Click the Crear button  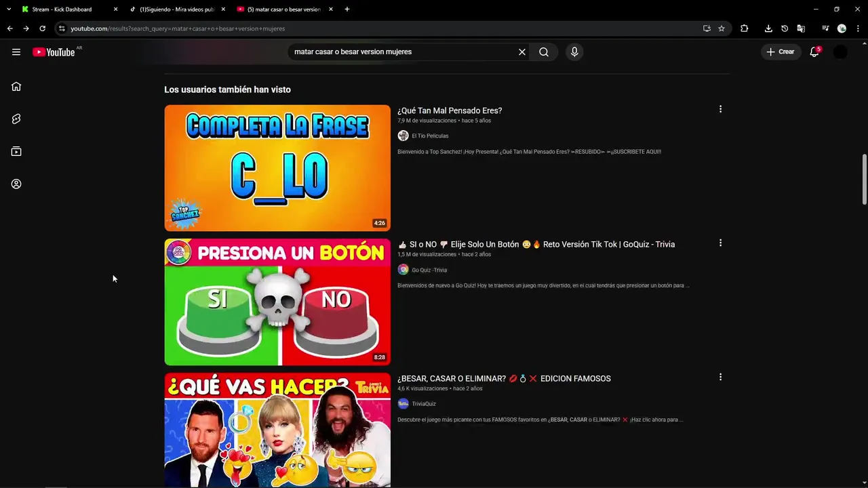780,52
